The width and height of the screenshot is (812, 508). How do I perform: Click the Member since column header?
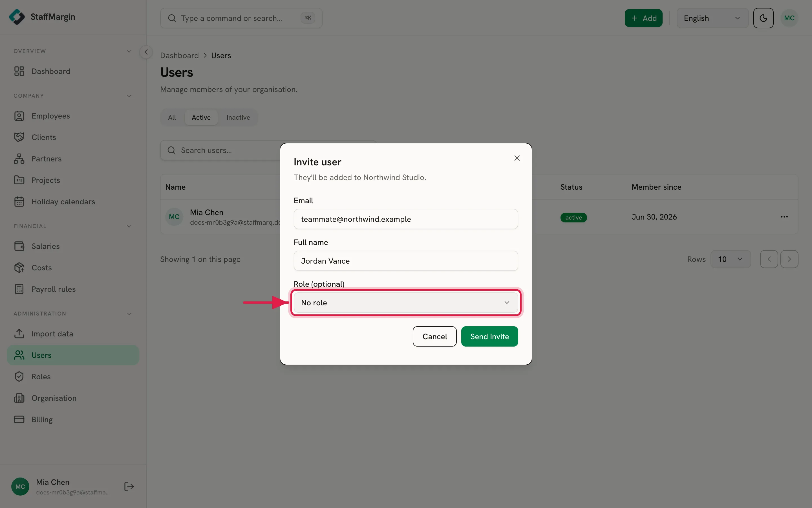pos(656,187)
